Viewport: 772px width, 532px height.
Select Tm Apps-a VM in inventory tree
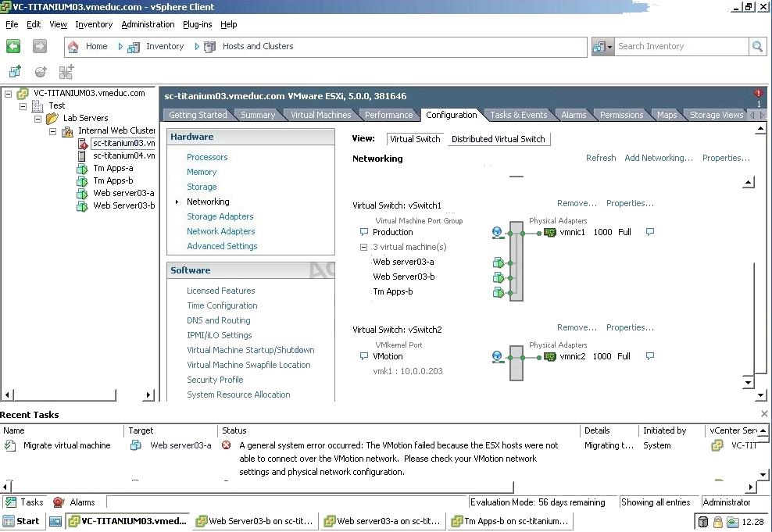[x=113, y=168]
